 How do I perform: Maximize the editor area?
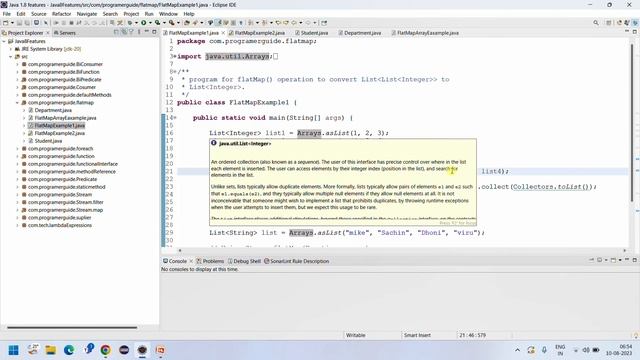click(x=635, y=31)
